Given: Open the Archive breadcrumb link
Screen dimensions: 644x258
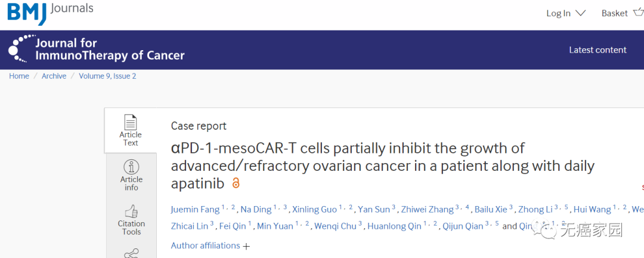Looking at the screenshot, I should [54, 76].
